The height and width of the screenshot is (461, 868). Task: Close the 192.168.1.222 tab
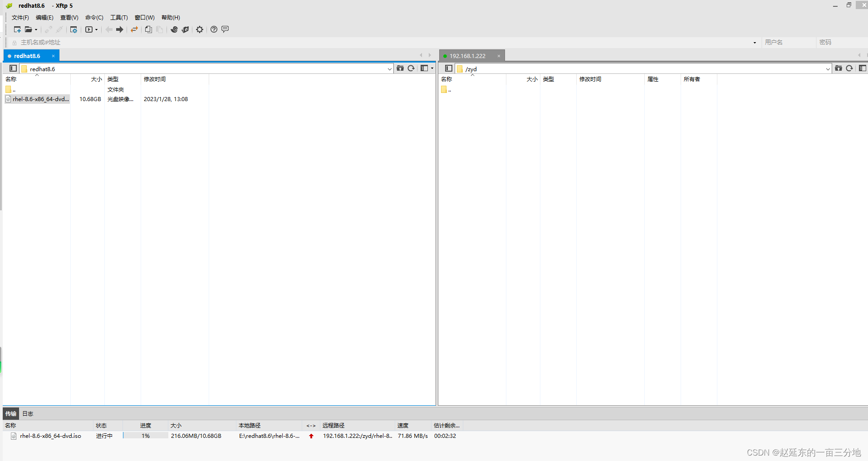499,56
